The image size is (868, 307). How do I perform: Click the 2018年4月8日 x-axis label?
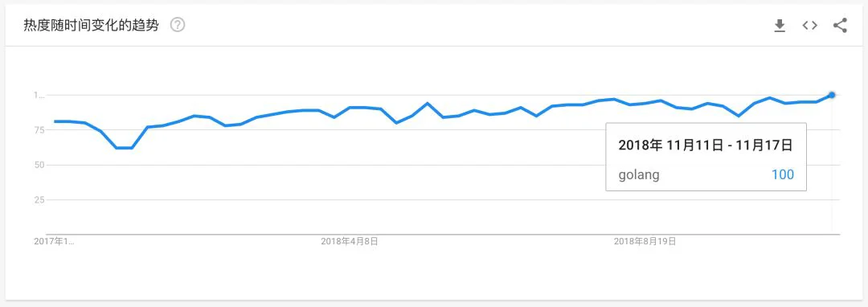click(350, 241)
